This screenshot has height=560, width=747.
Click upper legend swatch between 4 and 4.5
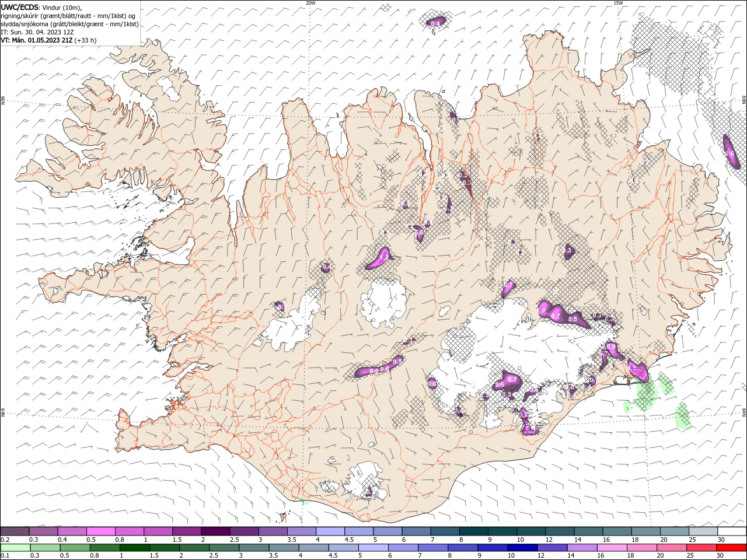330,531
